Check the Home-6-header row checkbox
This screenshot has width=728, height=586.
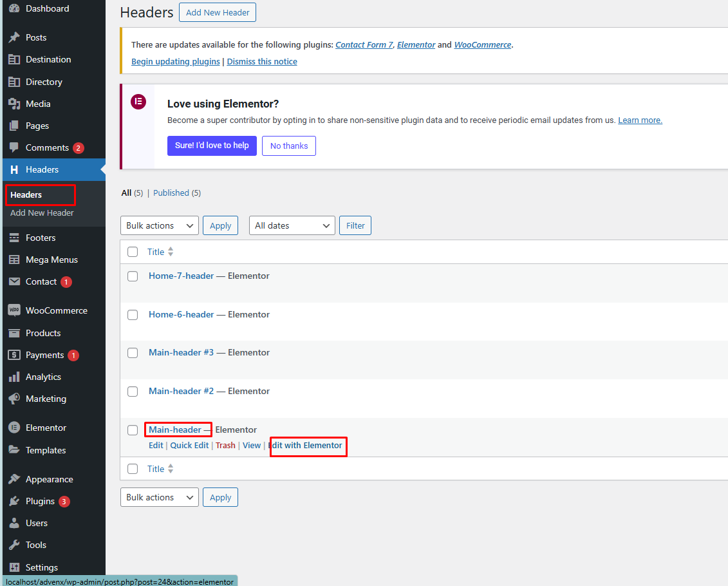133,315
